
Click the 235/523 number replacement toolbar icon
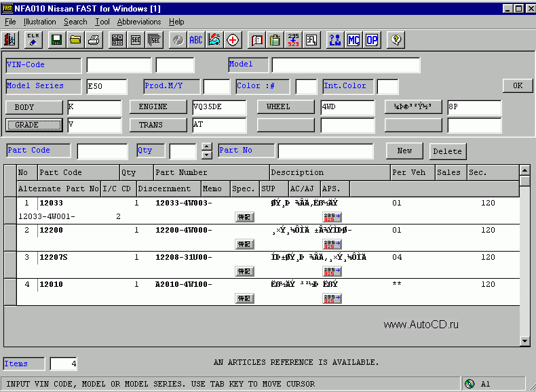click(x=293, y=40)
